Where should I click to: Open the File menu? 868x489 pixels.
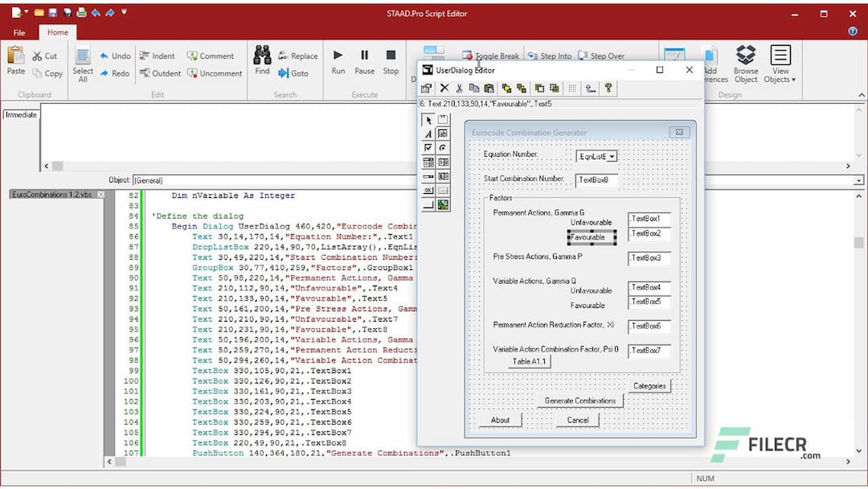(18, 32)
